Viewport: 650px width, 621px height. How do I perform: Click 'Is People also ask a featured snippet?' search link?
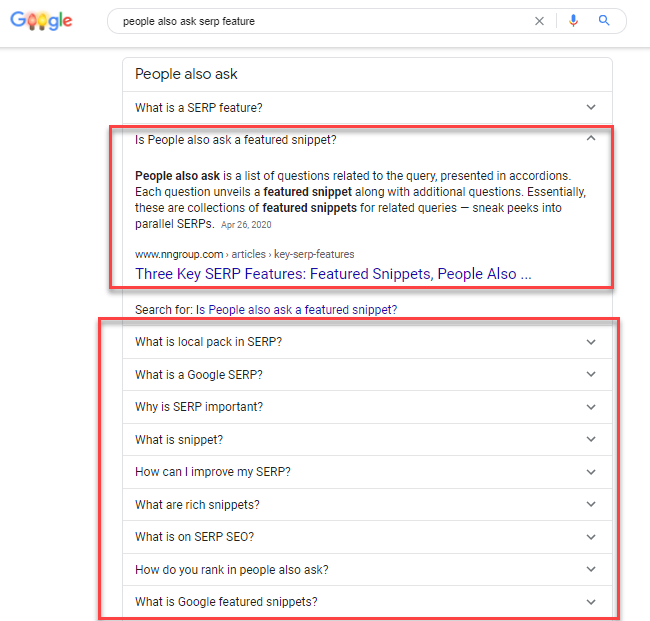click(x=296, y=310)
